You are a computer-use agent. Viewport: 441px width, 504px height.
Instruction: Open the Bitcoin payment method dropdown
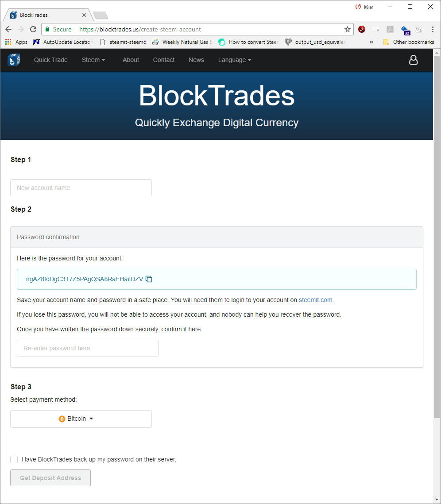click(x=81, y=419)
